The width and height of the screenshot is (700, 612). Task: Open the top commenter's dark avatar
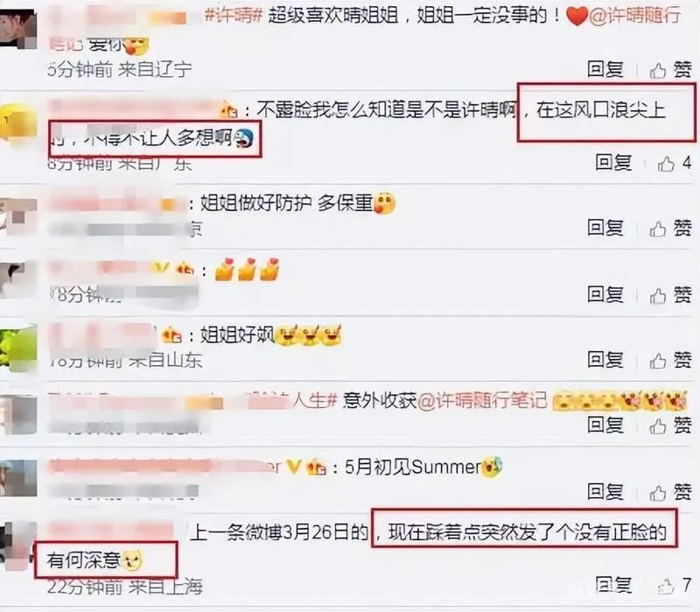click(17, 28)
